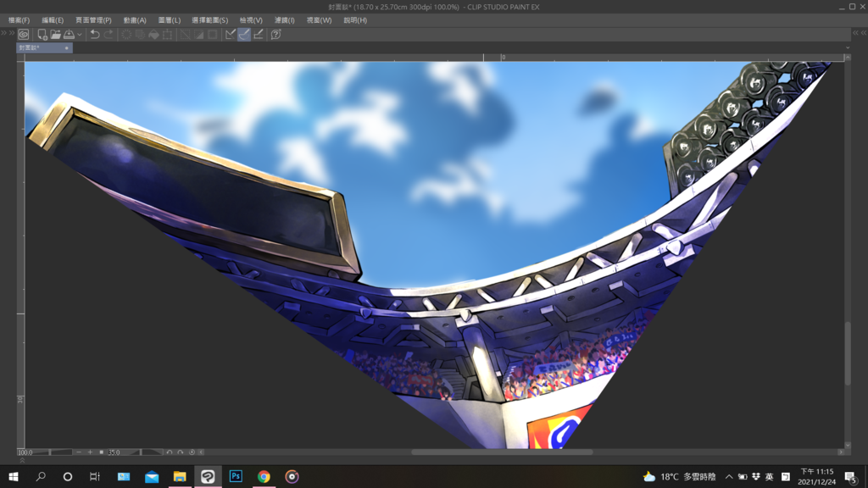Rotate canvas left with counterclockwise arrow
The height and width of the screenshot is (488, 868).
coord(170,452)
